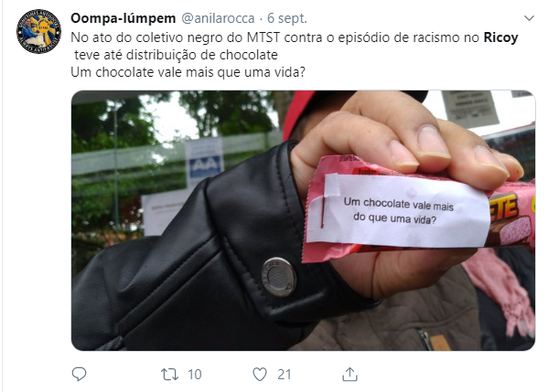Click text 'Um chocolate vale mais que uma vida?'
This screenshot has height=392, width=548.
click(188, 72)
